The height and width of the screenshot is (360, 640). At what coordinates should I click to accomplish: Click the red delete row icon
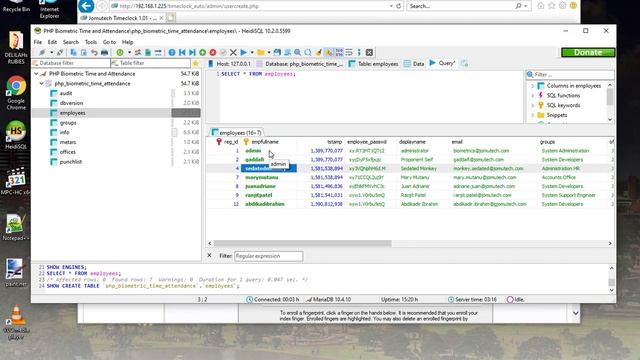click(213, 52)
